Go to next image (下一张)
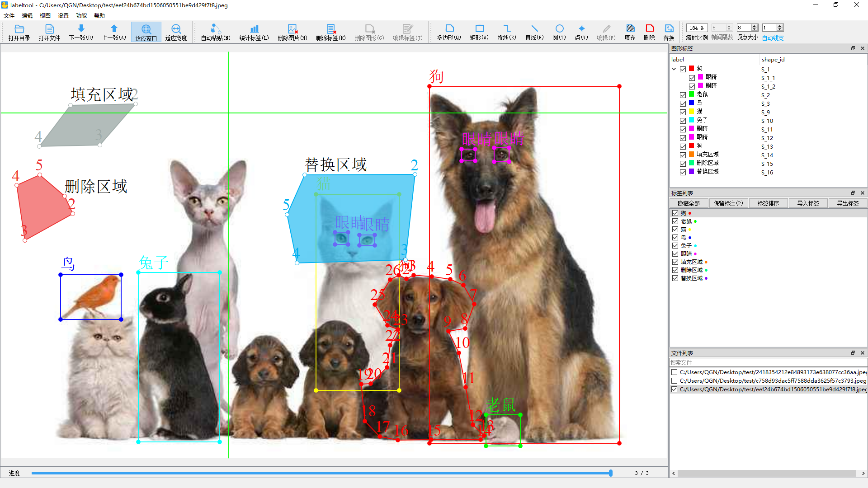This screenshot has height=488, width=868. click(x=81, y=32)
